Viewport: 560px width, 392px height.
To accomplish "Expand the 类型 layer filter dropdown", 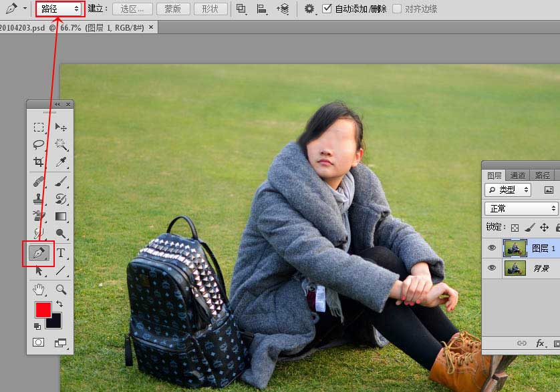I will pyautogui.click(x=508, y=190).
